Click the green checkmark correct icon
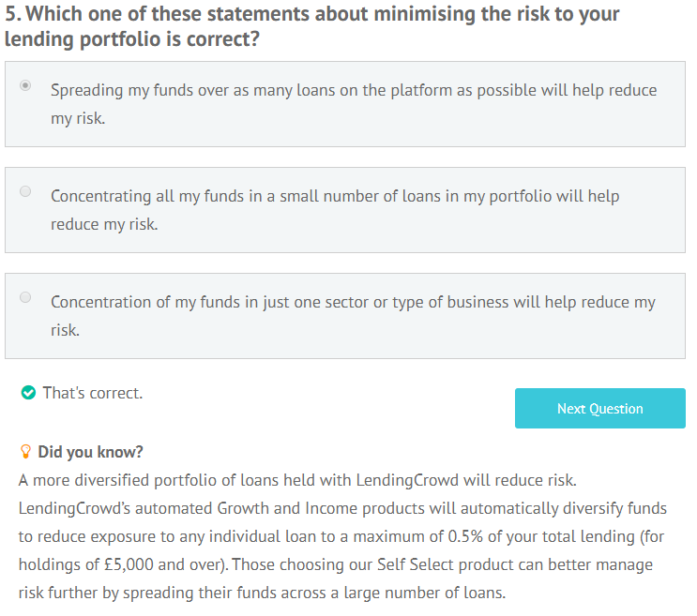 point(28,393)
